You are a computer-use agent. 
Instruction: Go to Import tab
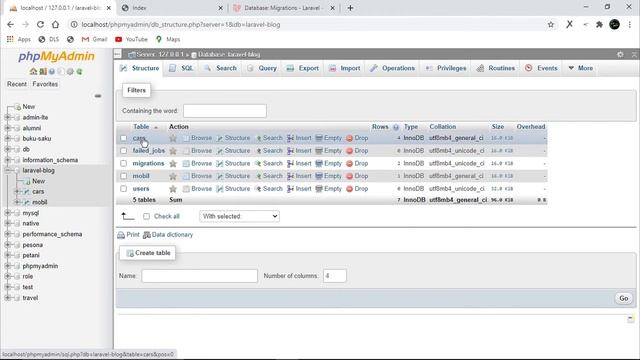click(x=345, y=68)
